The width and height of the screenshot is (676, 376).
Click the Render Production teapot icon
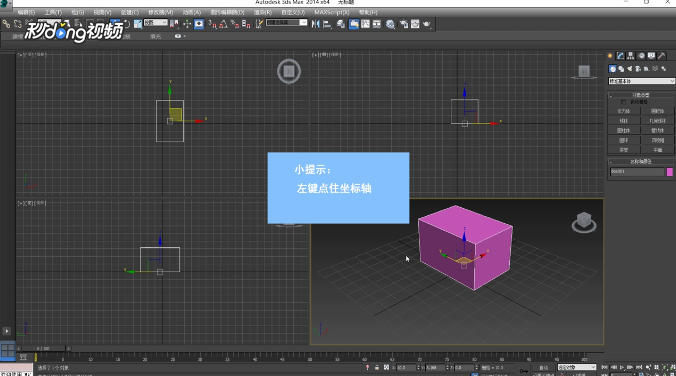pos(426,24)
